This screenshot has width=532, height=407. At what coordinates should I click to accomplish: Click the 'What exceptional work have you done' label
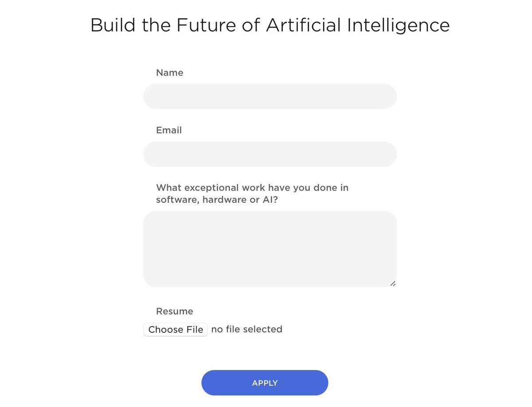click(252, 194)
